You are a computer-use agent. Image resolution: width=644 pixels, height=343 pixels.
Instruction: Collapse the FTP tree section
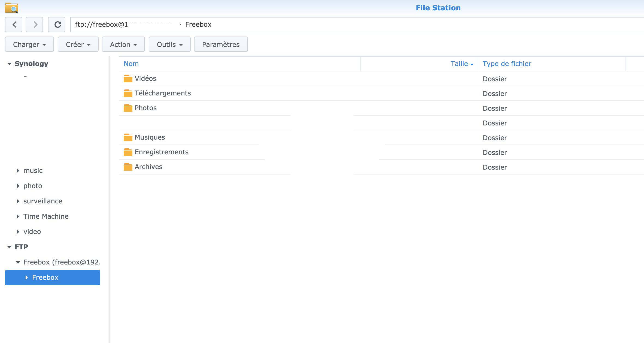point(9,247)
